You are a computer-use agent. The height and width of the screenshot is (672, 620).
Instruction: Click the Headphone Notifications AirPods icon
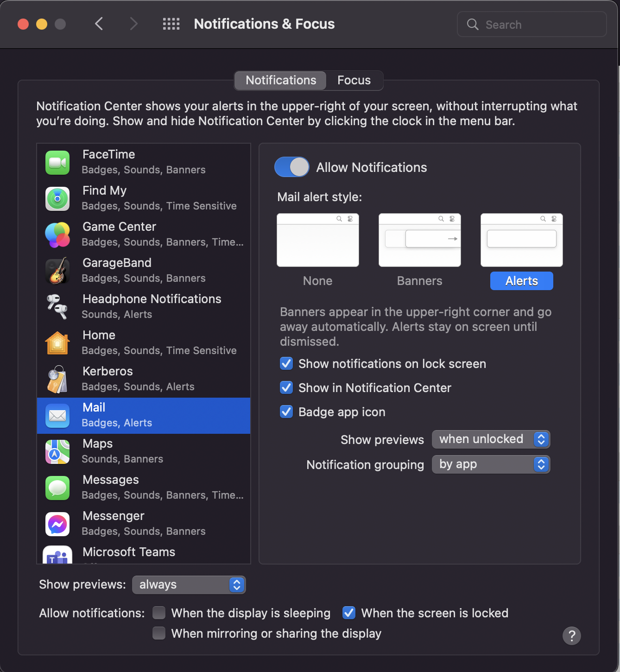tap(57, 307)
